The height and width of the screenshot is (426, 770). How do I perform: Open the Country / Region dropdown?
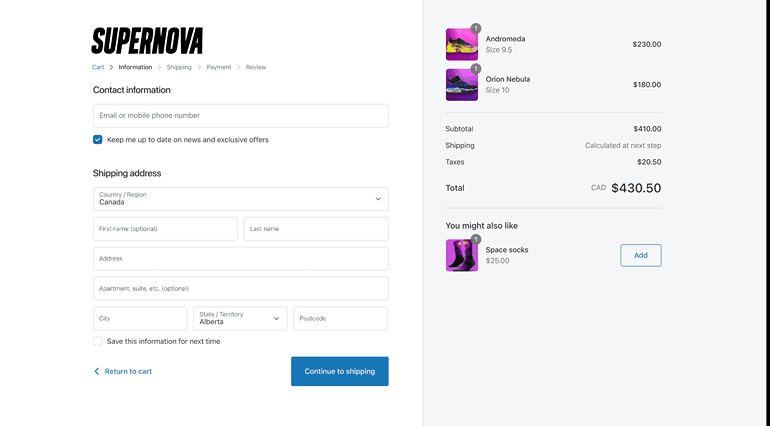tap(241, 199)
